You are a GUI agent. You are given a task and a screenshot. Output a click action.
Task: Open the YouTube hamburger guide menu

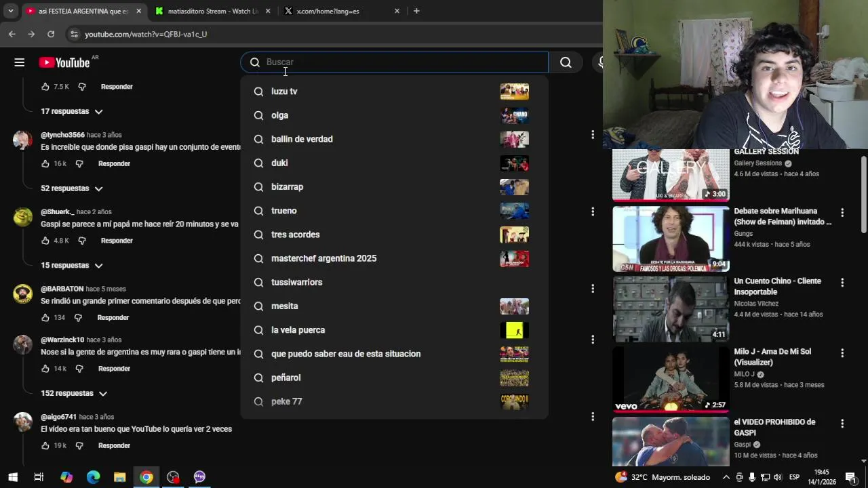20,62
